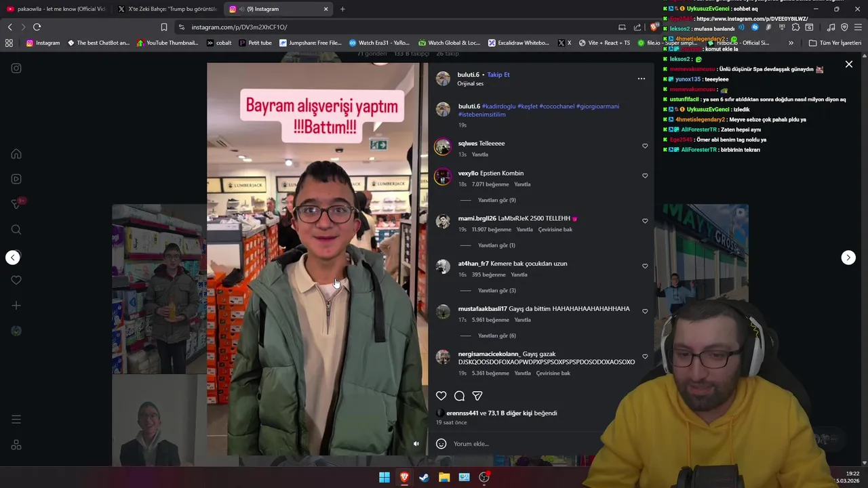868x488 pixels.
Task: Click the comment bubble under the post
Action: (460, 396)
